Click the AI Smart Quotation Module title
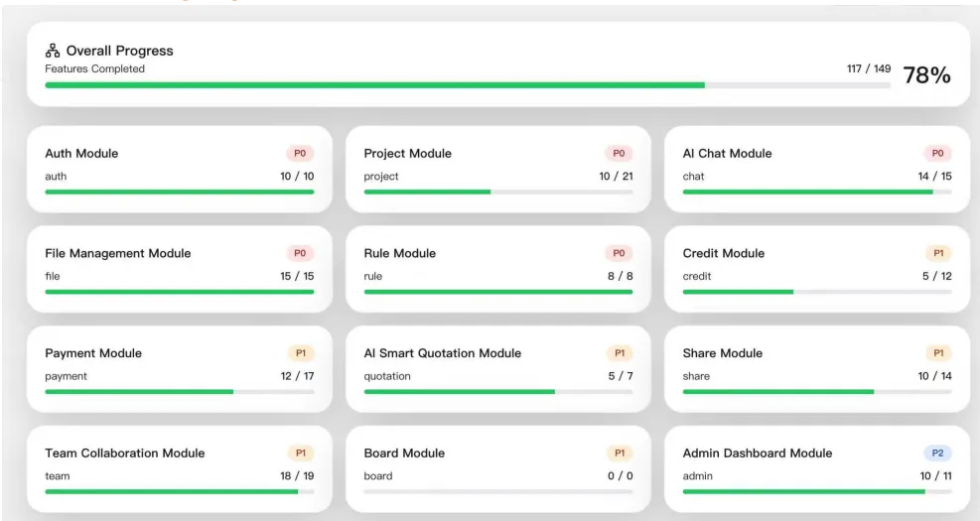Image resolution: width=980 pixels, height=521 pixels. [x=442, y=353]
